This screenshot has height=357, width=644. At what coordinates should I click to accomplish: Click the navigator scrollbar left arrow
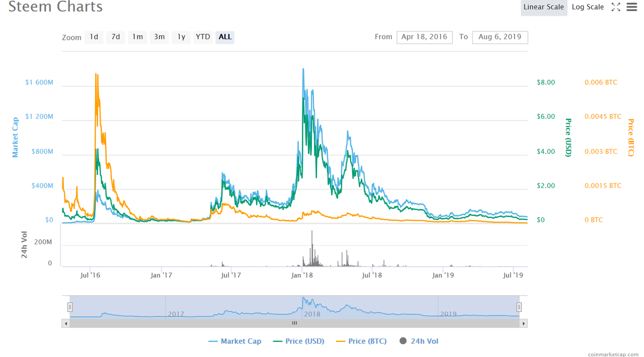click(x=66, y=323)
